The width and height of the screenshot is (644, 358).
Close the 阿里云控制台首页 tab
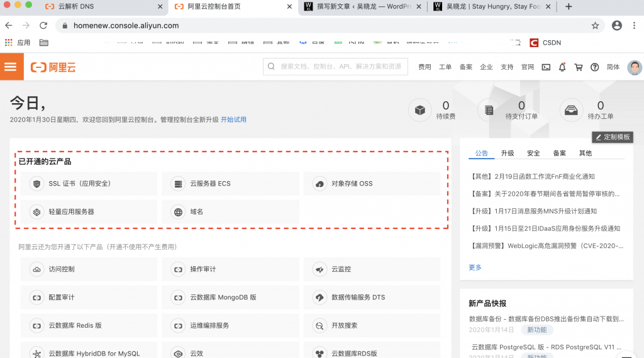click(289, 6)
